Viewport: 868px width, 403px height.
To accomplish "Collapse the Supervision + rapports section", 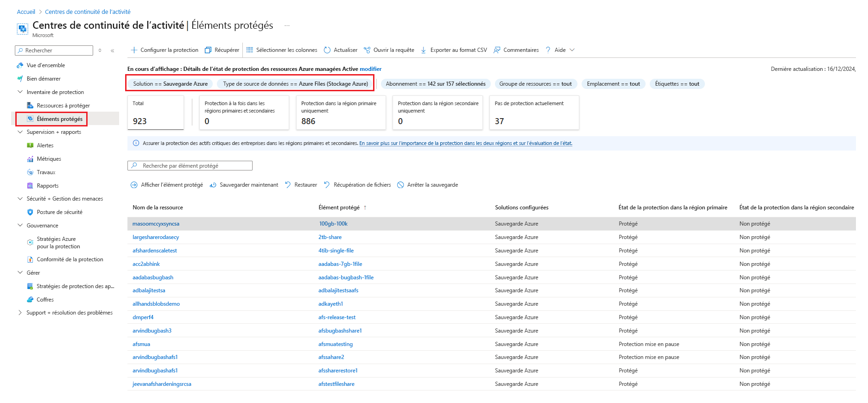I will pyautogui.click(x=20, y=132).
